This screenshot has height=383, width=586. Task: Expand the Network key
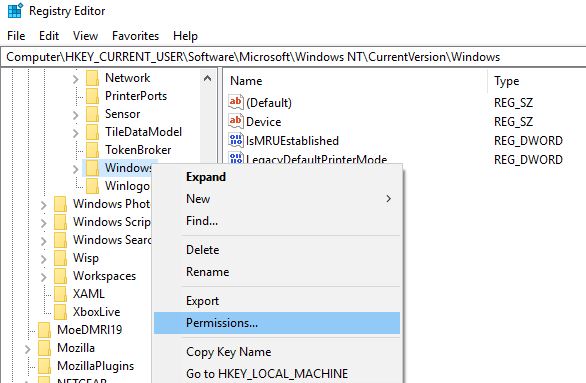pyautogui.click(x=75, y=79)
